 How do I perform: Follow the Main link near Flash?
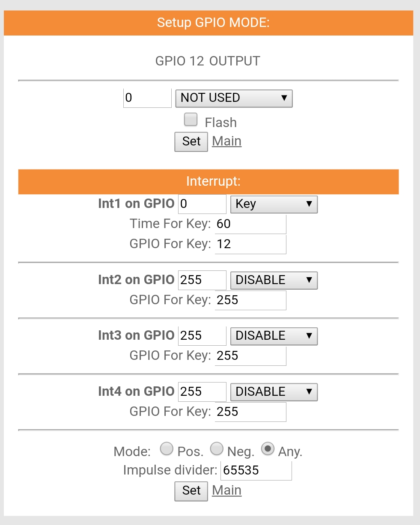pos(227,141)
